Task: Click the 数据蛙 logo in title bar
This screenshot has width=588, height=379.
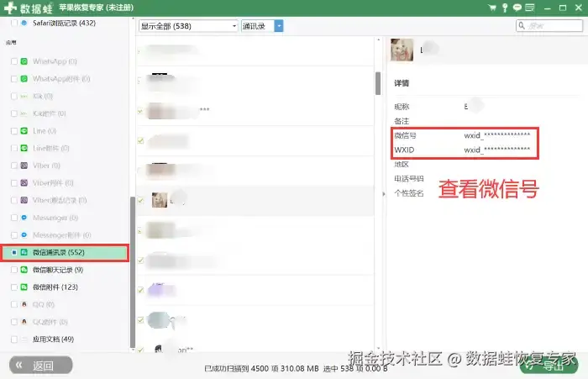Action: point(28,8)
